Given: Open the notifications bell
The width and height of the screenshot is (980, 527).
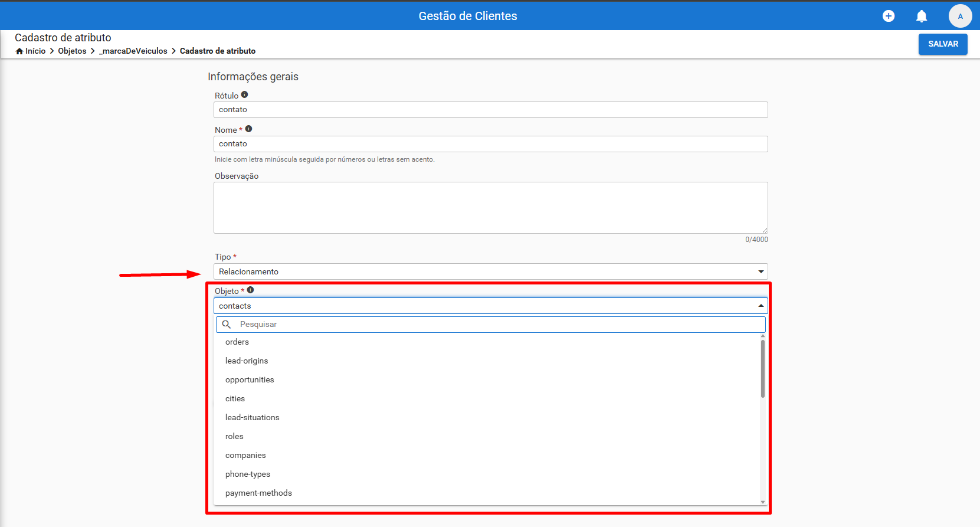Looking at the screenshot, I should (922, 16).
